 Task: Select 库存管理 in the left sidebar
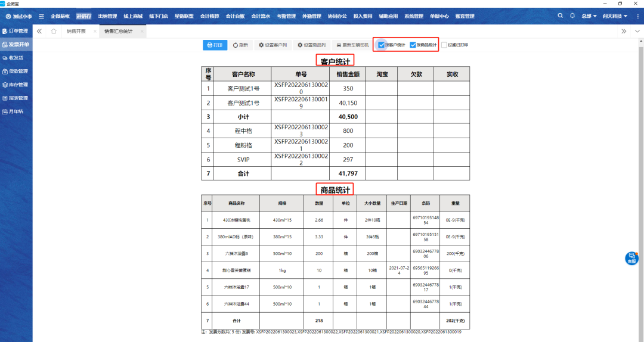(17, 85)
